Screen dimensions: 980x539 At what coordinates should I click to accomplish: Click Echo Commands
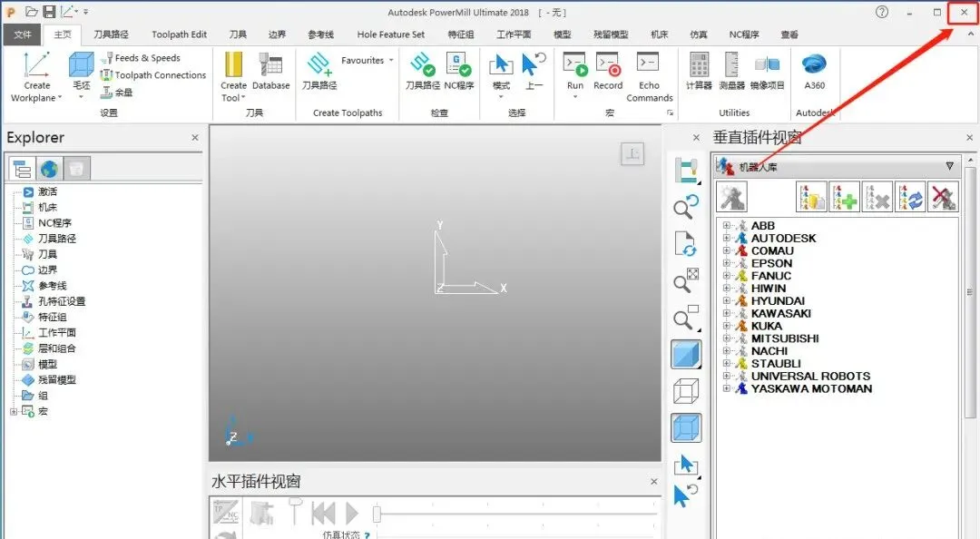point(650,77)
